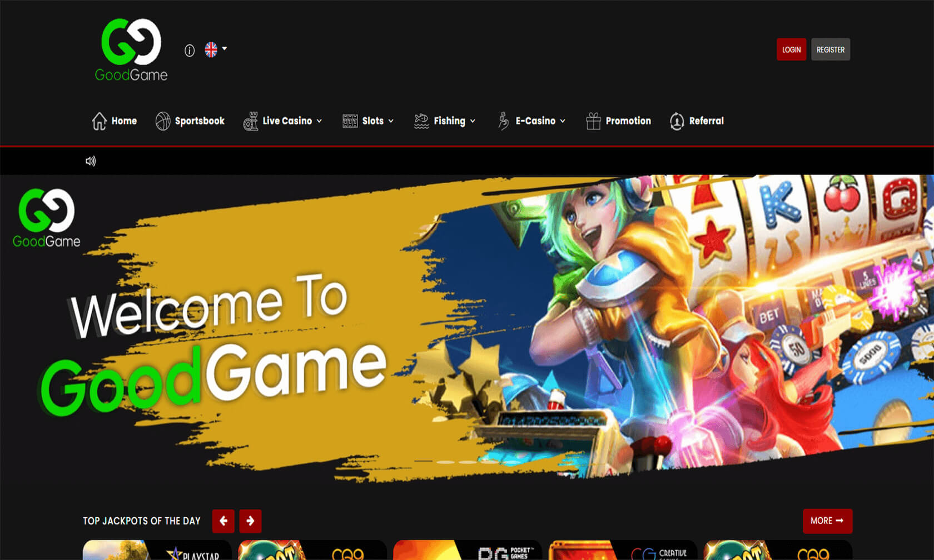934x560 pixels.
Task: Open the info circle icon beside the logo
Action: point(190,51)
